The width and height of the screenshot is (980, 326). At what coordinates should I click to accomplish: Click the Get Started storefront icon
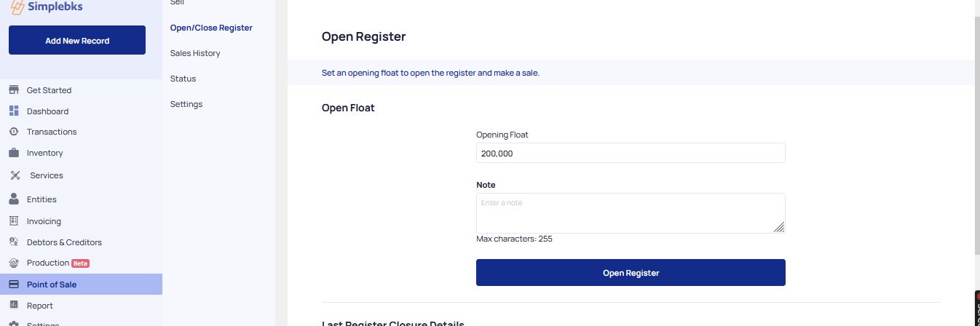pos(13,90)
